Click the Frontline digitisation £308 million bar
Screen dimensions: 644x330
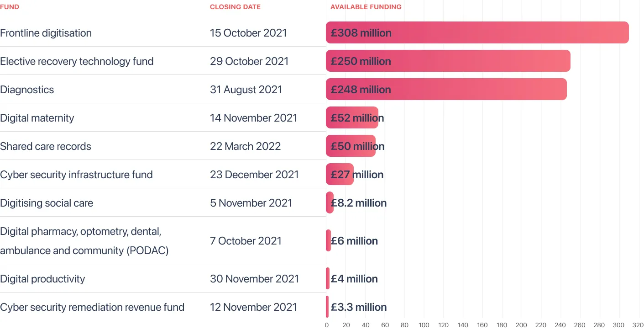click(x=477, y=33)
